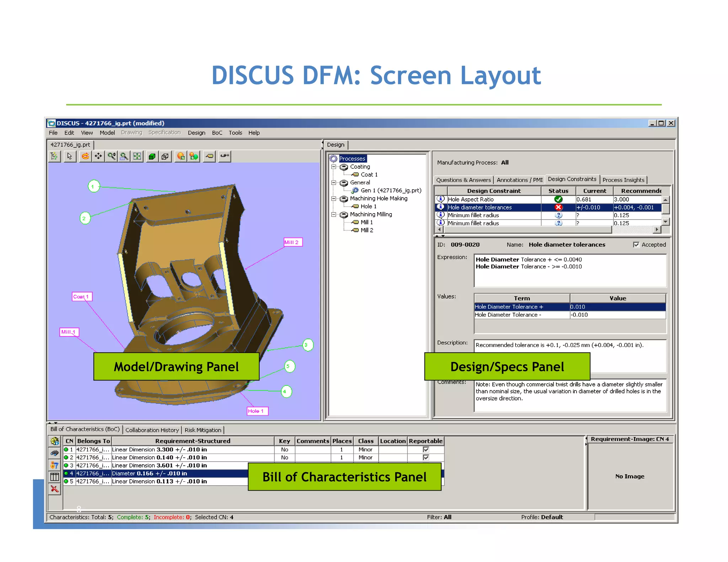728x562 pixels.
Task: Click the Term column header in Values
Action: pos(522,298)
